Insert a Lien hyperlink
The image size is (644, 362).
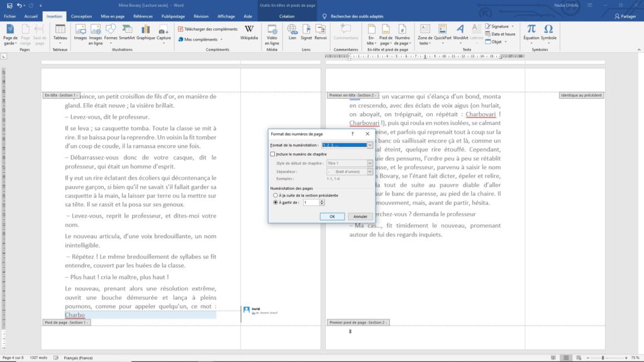pos(292,33)
